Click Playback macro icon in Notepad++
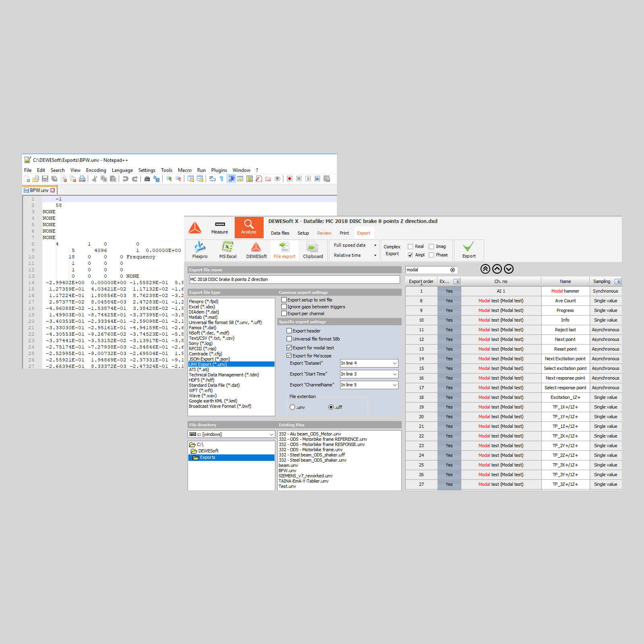The width and height of the screenshot is (644, 644). [x=308, y=179]
